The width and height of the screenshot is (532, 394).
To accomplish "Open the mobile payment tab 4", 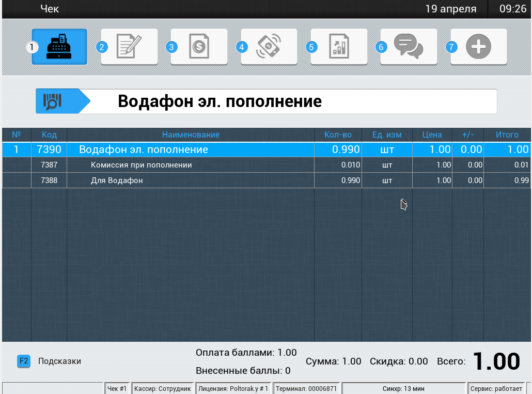I will click(269, 47).
